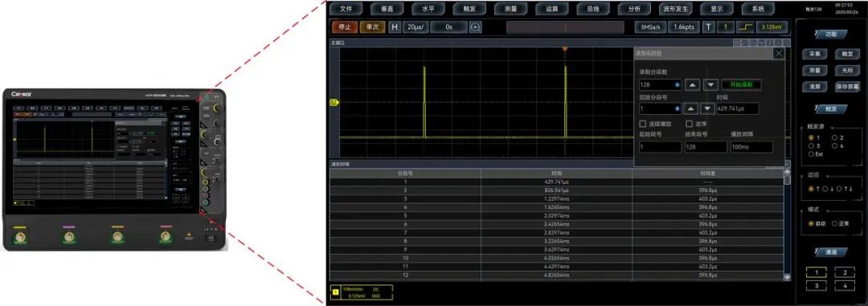Open the 文件 file menu
The image size is (868, 306).
tap(346, 9)
